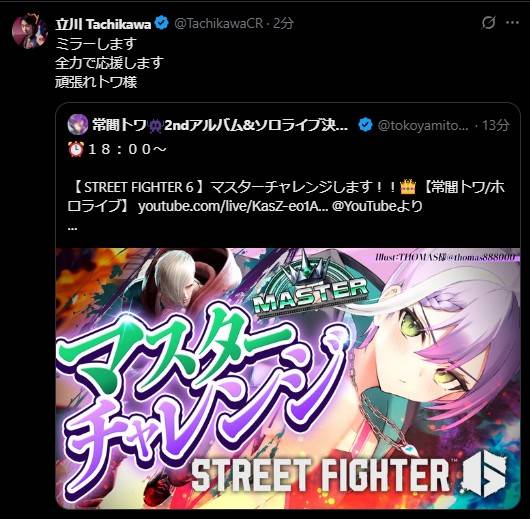Click the 頑張れトワ様 post text
The image size is (530, 519).
click(96, 82)
